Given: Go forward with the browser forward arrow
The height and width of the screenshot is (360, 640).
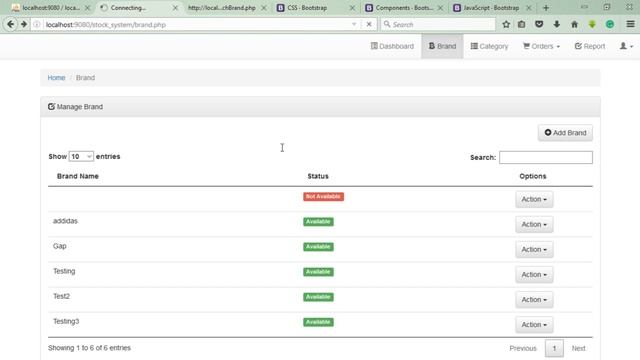Looking at the screenshot, I should (x=24, y=24).
